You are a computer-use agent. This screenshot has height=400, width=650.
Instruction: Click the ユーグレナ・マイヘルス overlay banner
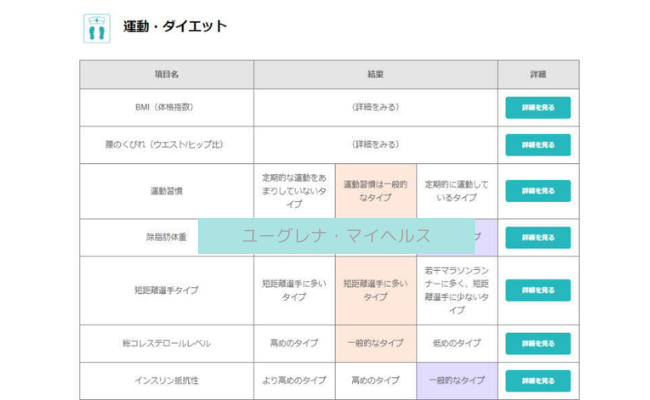[x=336, y=236]
